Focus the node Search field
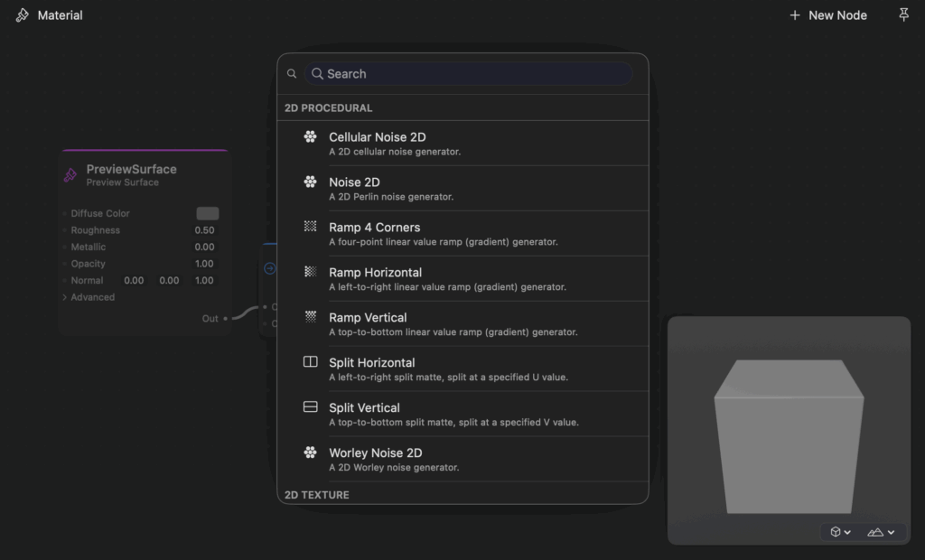This screenshot has height=560, width=925. click(x=470, y=74)
